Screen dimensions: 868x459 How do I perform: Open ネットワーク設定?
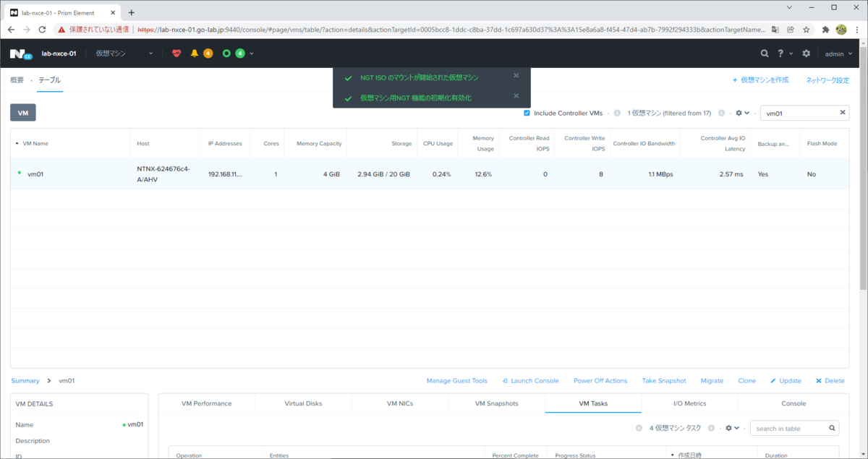pos(827,80)
